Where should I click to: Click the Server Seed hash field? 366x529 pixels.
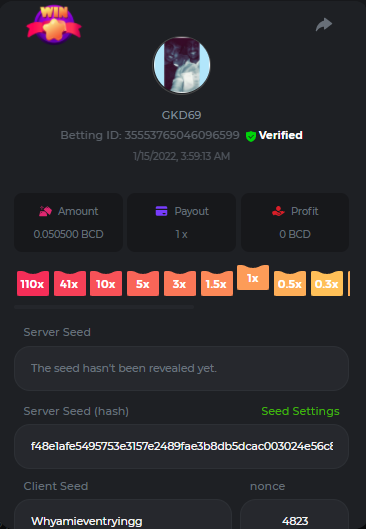(181, 446)
